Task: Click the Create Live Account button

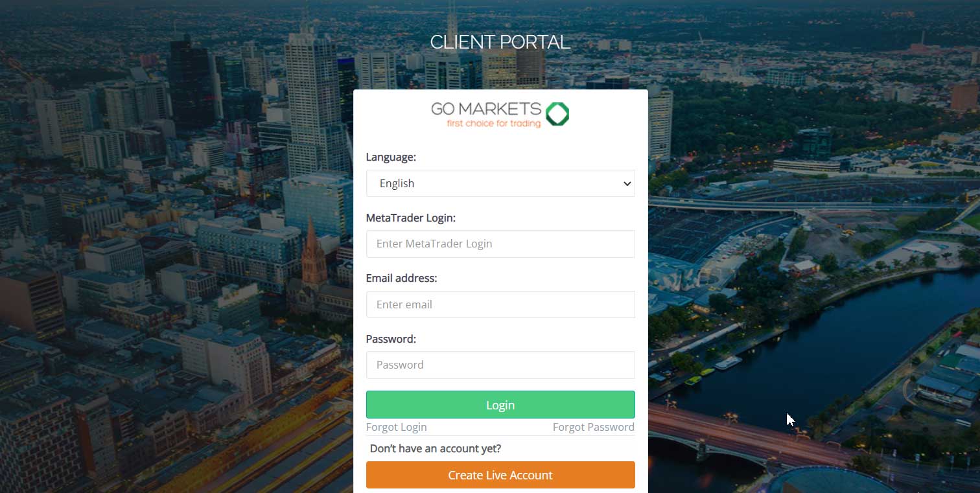Action: click(x=500, y=475)
